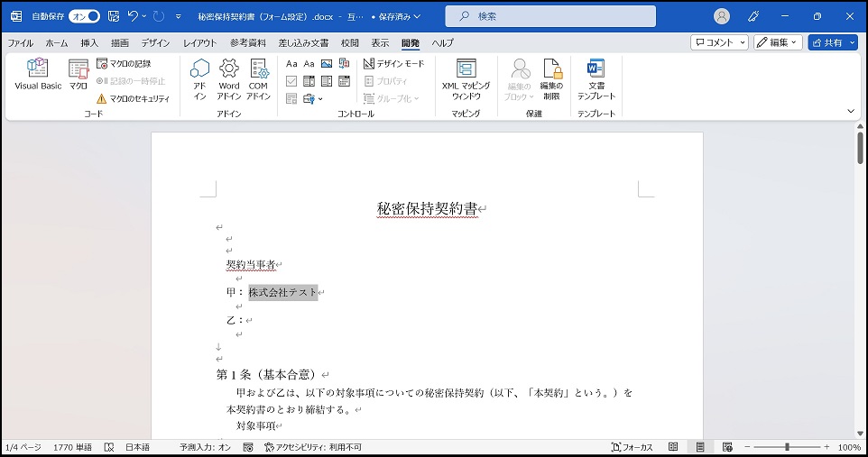Expand the Undo history dropdown
The image size is (868, 457).
[x=144, y=16]
